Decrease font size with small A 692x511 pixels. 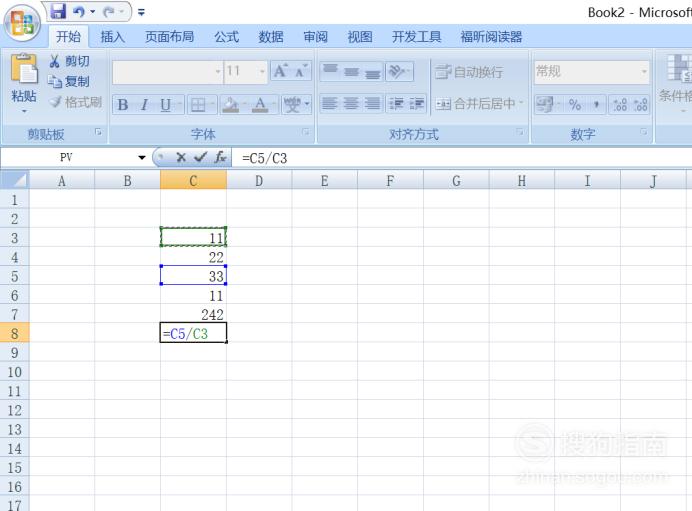pyautogui.click(x=301, y=71)
